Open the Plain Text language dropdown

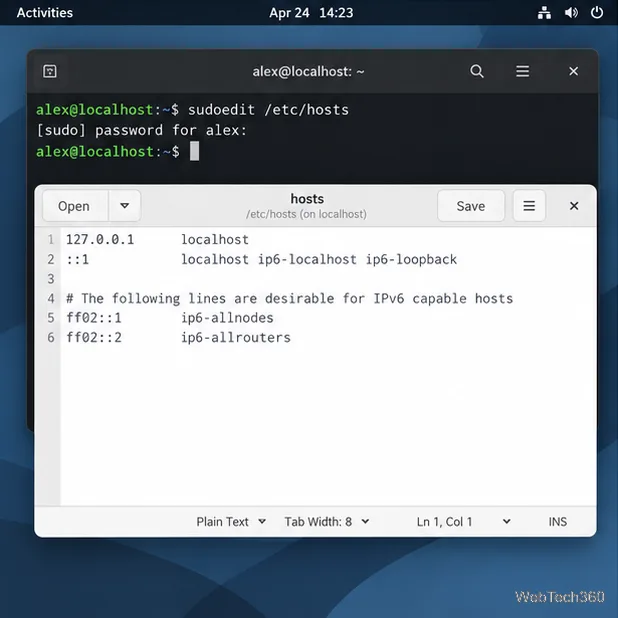pos(231,522)
